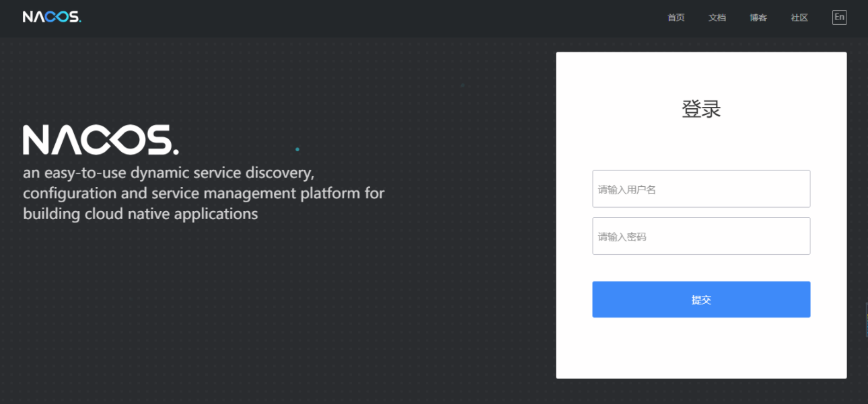The height and width of the screenshot is (404, 868).
Task: Open the 博客 nav link
Action: click(758, 17)
